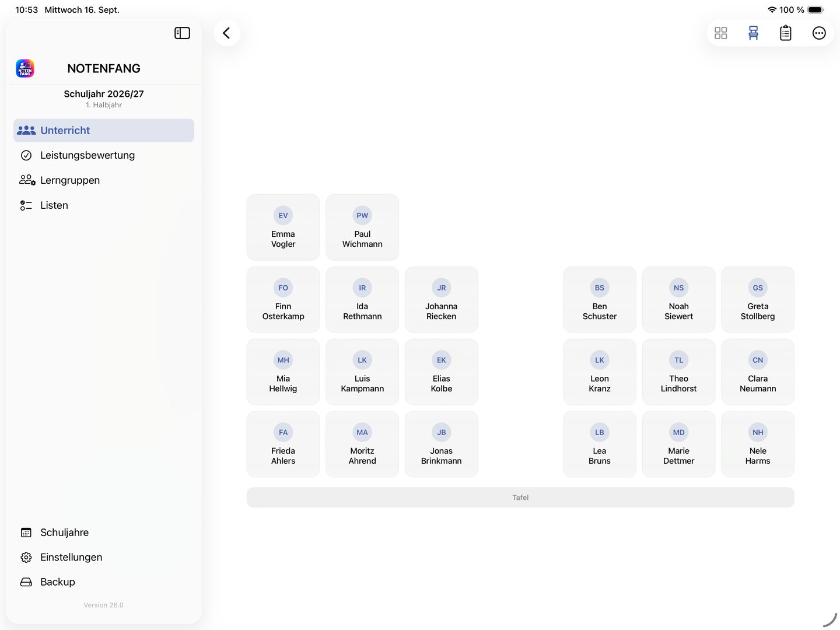Viewport: 840px width, 630px height.
Task: Click the Listen icon in sidebar
Action: [x=26, y=205]
